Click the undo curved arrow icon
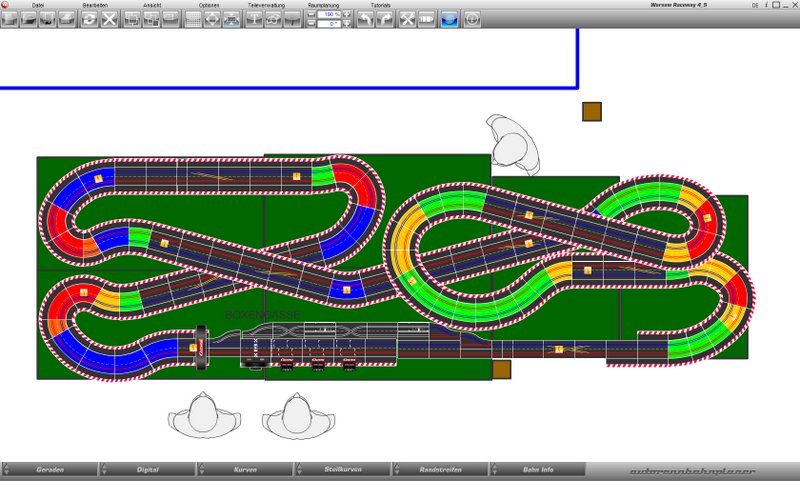This screenshot has width=800, height=500. [x=365, y=19]
